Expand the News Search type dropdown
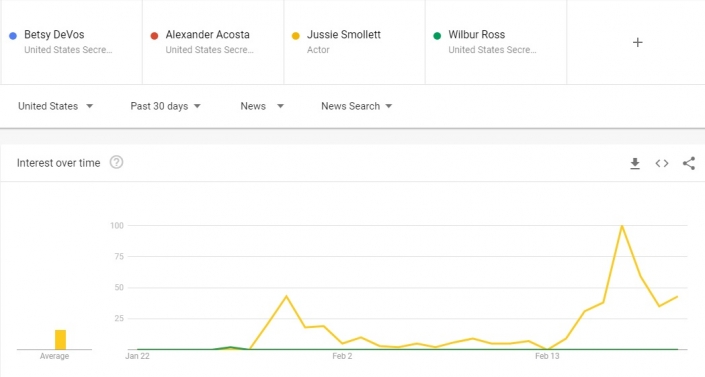The height and width of the screenshot is (377, 705). (357, 106)
